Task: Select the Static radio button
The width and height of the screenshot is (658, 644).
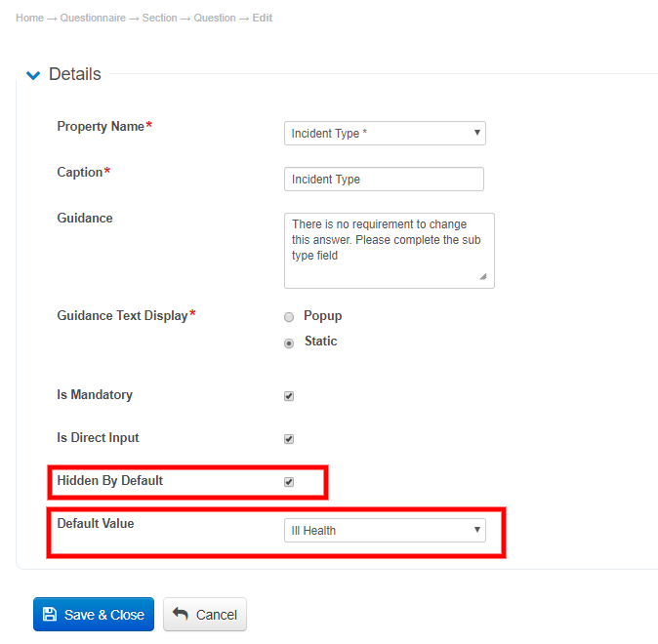Action: 289,342
